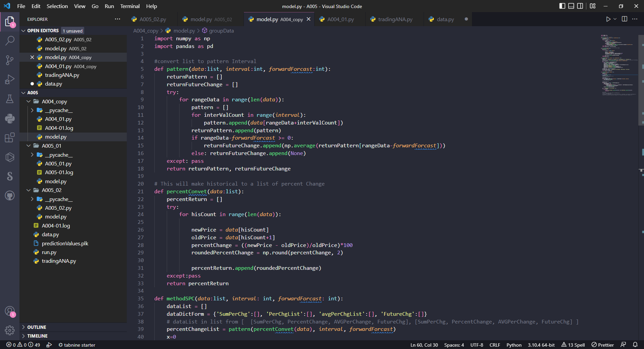Screen dimensions: 644x349
Task: Open predictionValues.plk in explorer
Action: [x=65, y=243]
